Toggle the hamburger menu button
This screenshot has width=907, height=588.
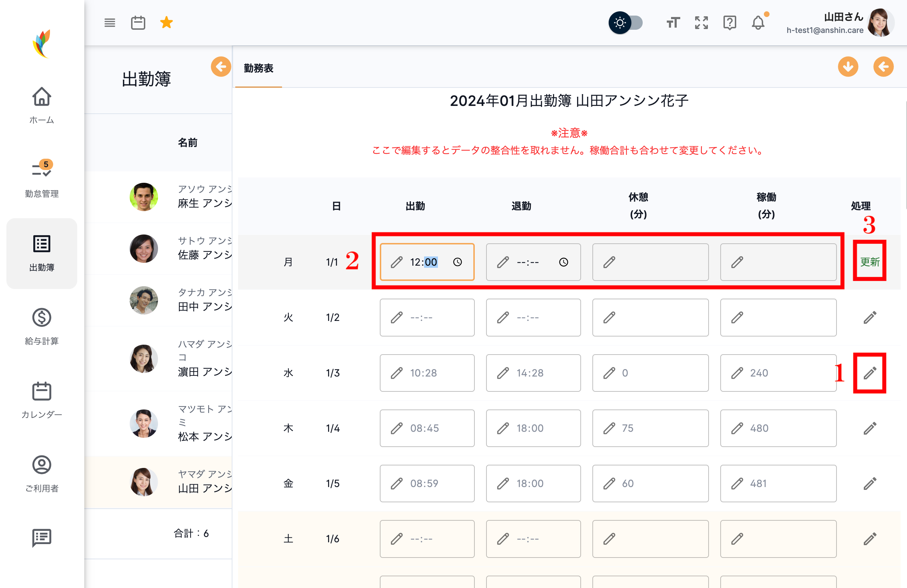[110, 22]
